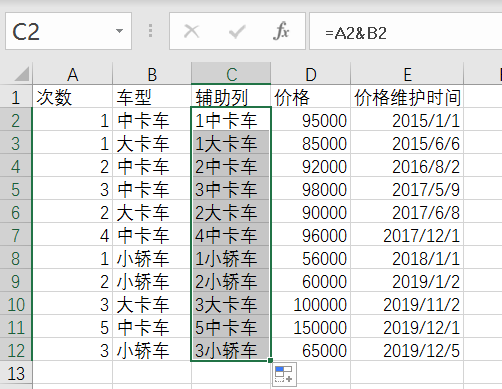The height and width of the screenshot is (389, 502).
Task: Click the date cell 2015/6/6
Action: tap(407, 142)
